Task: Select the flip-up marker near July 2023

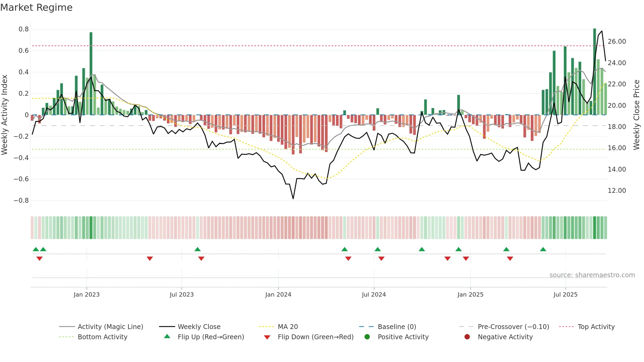Action: (197, 249)
